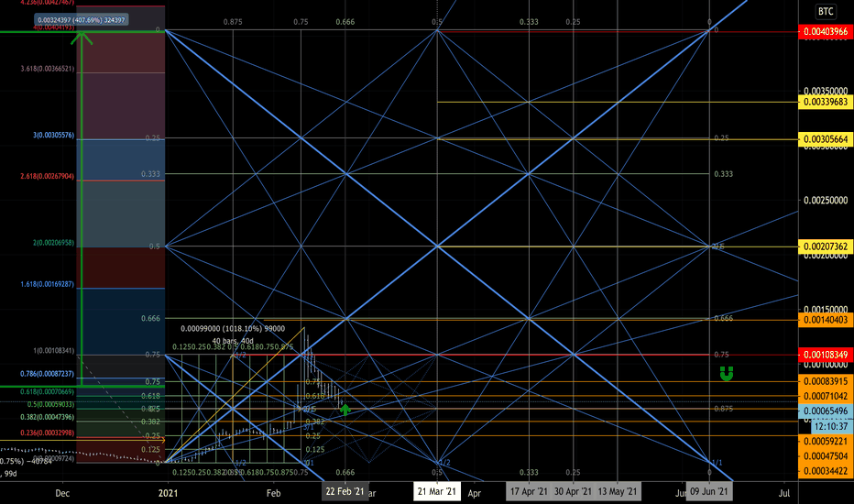
Task: Select the green magnet icon on chart
Action: 727,373
